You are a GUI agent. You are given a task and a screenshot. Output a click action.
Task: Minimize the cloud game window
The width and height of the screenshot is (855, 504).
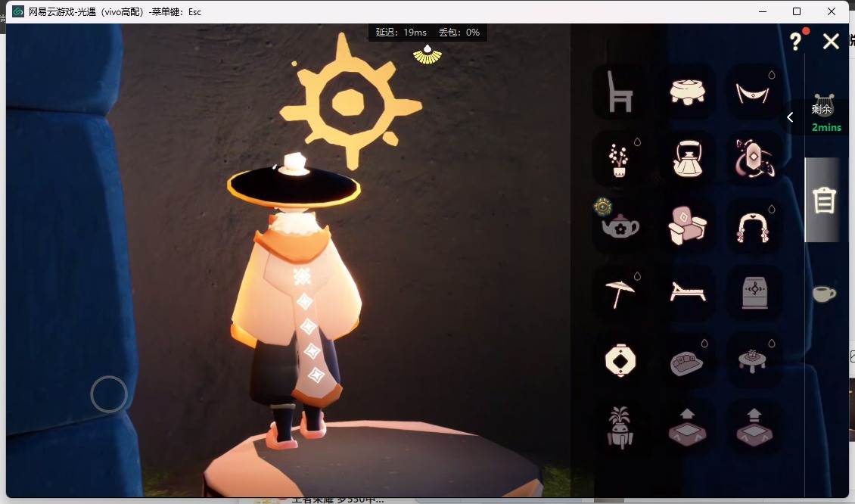pos(762,11)
